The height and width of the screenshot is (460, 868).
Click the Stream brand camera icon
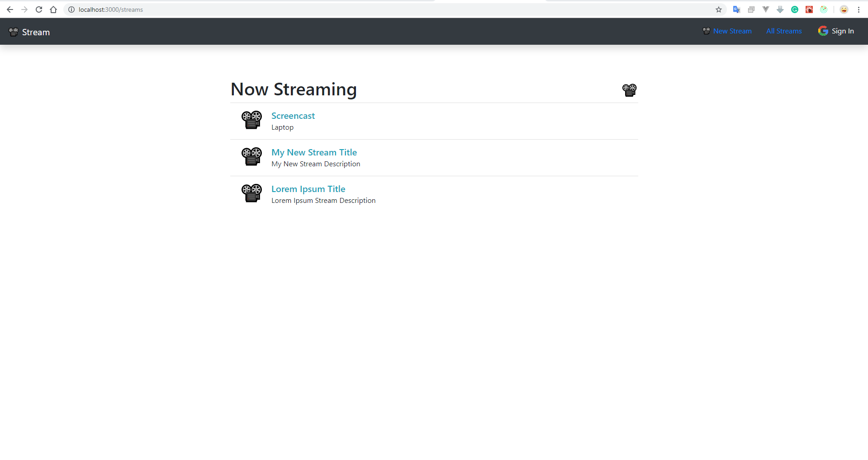(14, 32)
